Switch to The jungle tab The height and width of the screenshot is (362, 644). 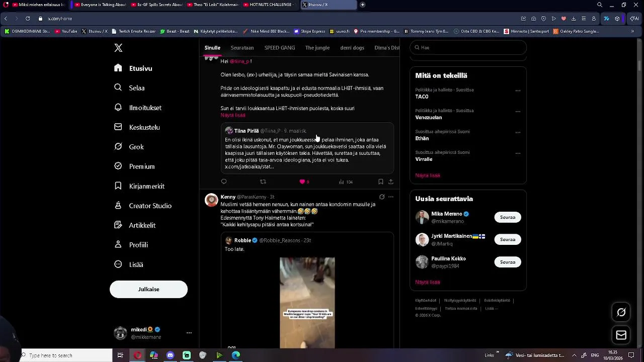tap(317, 48)
